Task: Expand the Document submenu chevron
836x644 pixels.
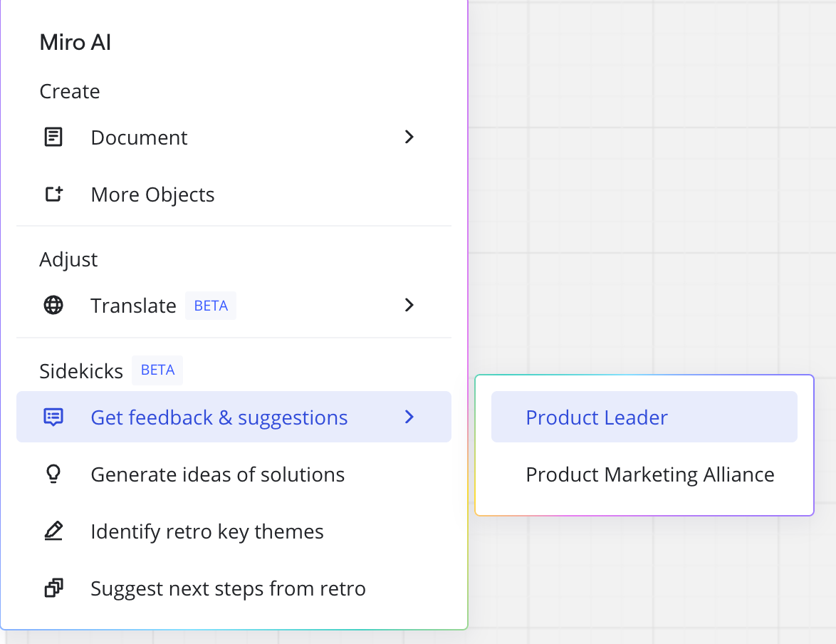Action: pos(409,137)
